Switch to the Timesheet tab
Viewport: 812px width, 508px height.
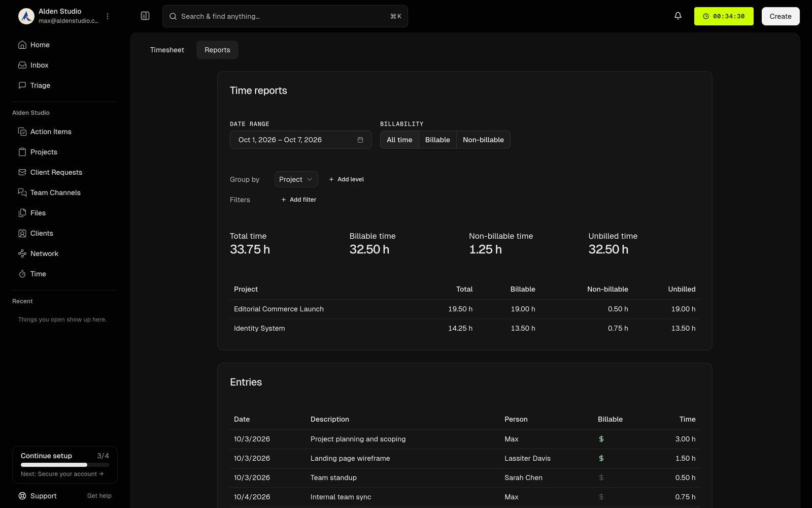pos(167,50)
